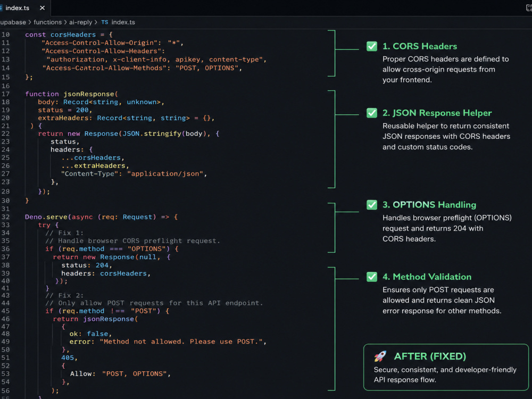The height and width of the screenshot is (399, 532).
Task: Click line number 32 in gutter
Action: click(6, 217)
